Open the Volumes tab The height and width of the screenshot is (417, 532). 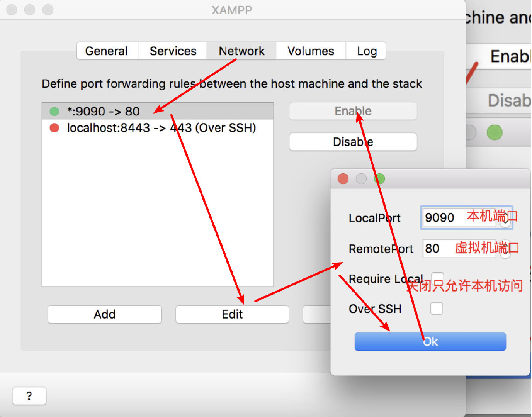[x=311, y=51]
